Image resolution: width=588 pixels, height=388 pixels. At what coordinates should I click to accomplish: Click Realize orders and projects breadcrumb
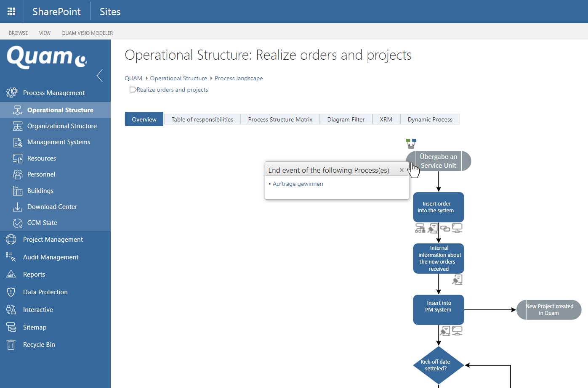click(x=172, y=90)
